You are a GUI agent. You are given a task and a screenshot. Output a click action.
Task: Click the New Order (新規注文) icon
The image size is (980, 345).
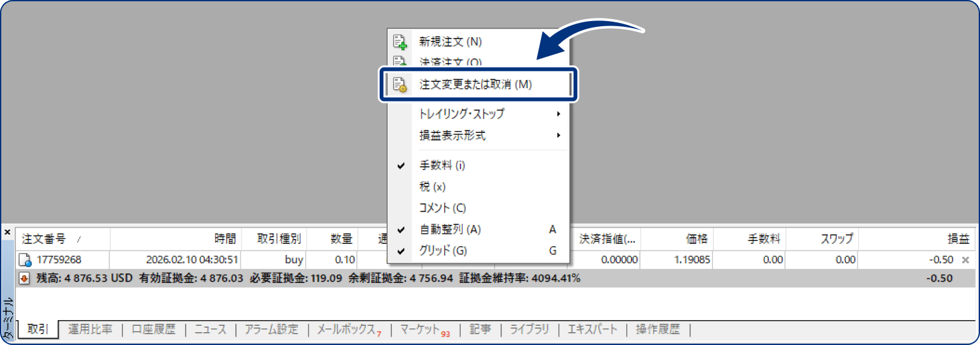click(400, 42)
